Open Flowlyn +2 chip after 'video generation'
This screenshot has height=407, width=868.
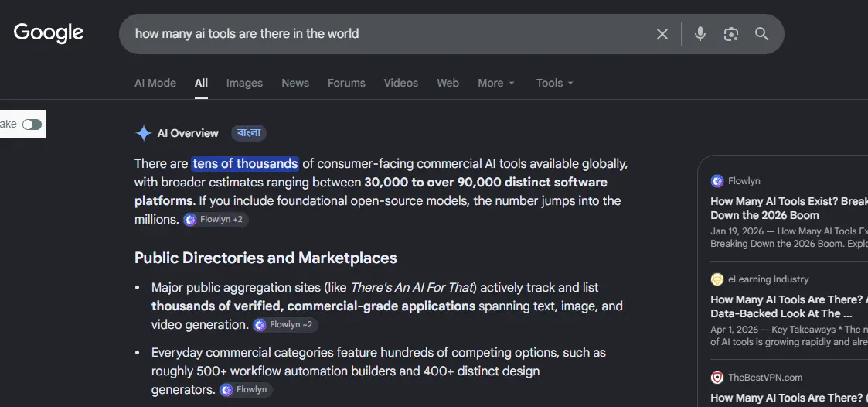pyautogui.click(x=285, y=325)
